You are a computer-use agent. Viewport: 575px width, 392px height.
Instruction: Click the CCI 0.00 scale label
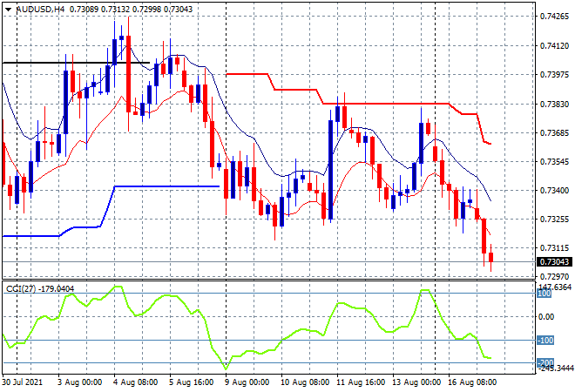(x=546, y=317)
